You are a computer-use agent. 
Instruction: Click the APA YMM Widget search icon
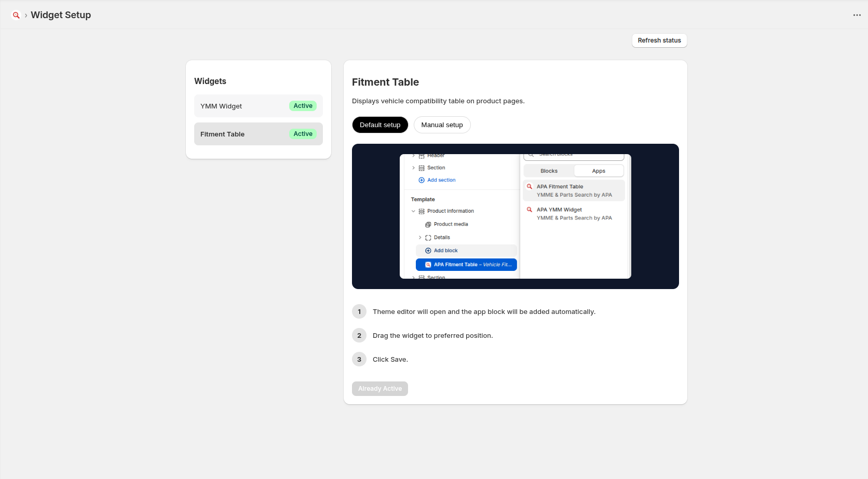(530, 210)
